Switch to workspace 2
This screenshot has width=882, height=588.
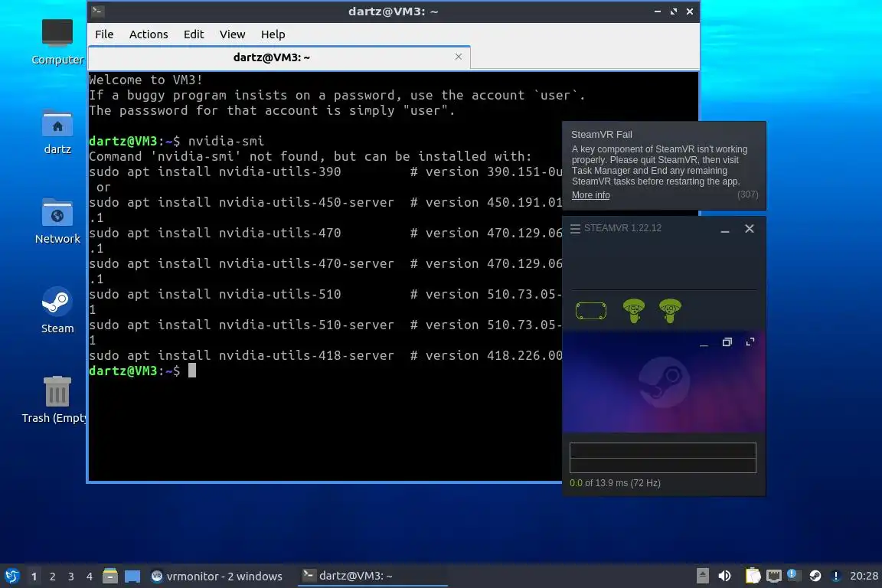click(x=53, y=577)
